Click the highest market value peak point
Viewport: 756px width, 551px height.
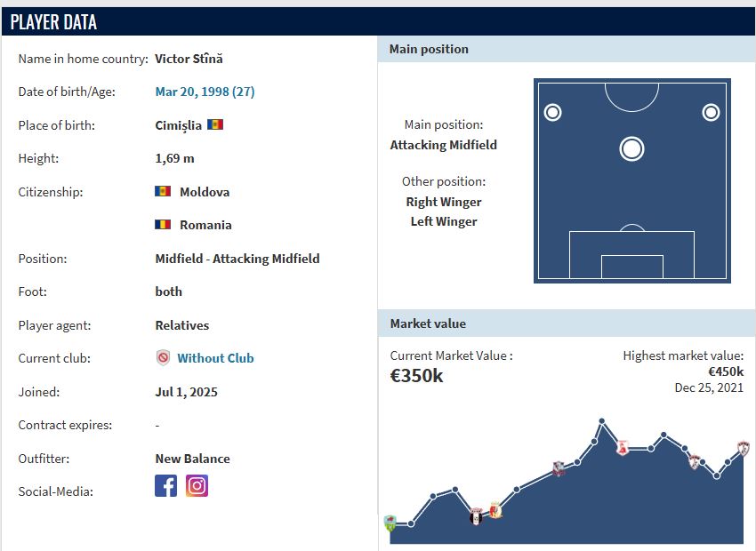(x=602, y=421)
